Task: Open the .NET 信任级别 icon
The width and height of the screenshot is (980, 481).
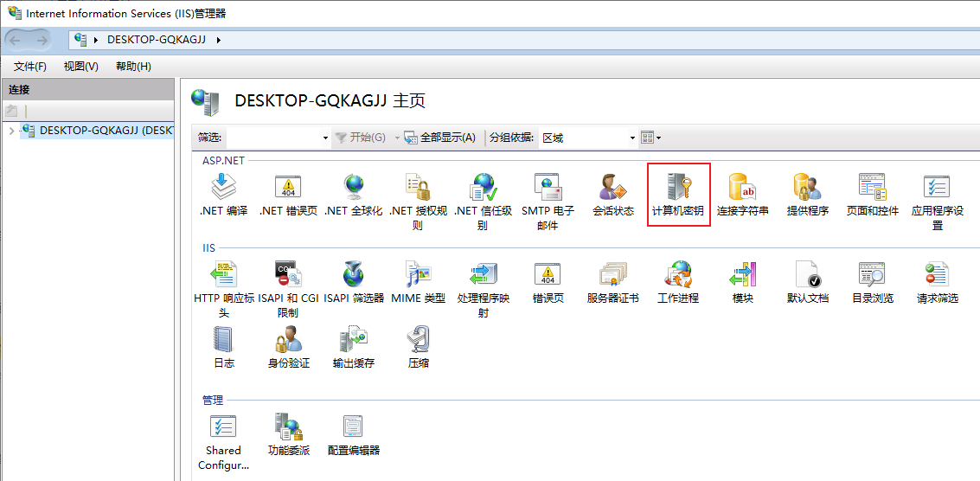Action: (x=483, y=186)
